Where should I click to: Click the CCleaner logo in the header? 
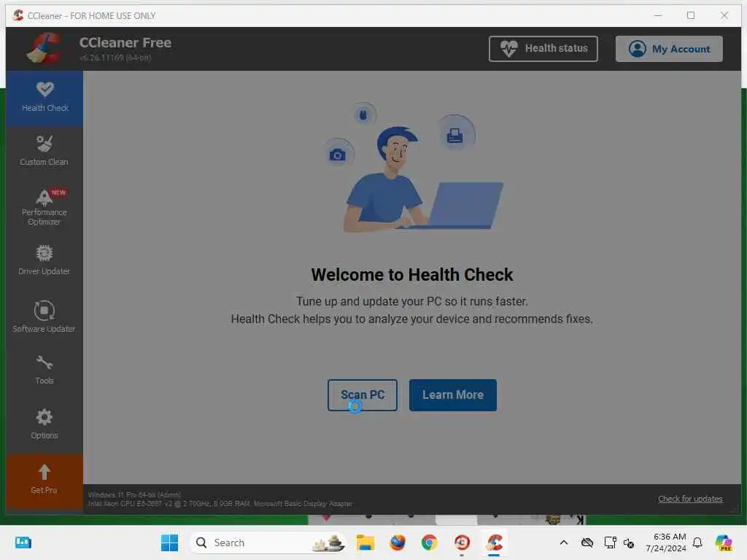[x=44, y=49]
